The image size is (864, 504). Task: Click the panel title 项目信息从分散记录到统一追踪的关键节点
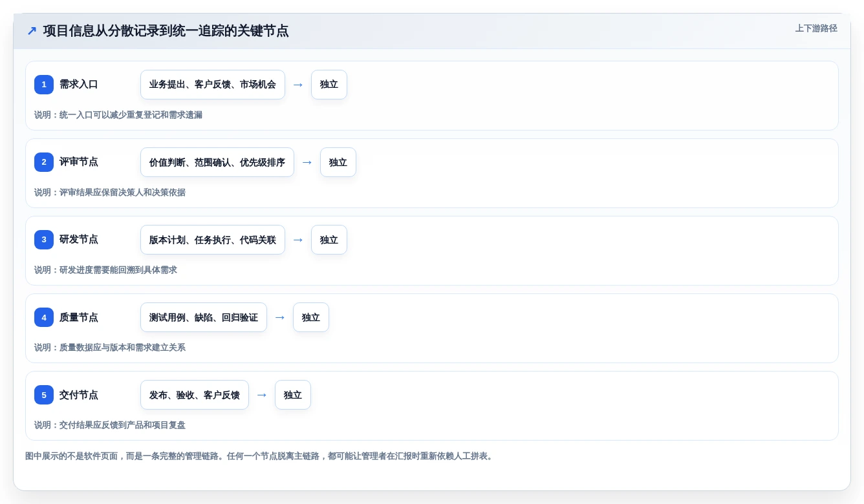[166, 31]
